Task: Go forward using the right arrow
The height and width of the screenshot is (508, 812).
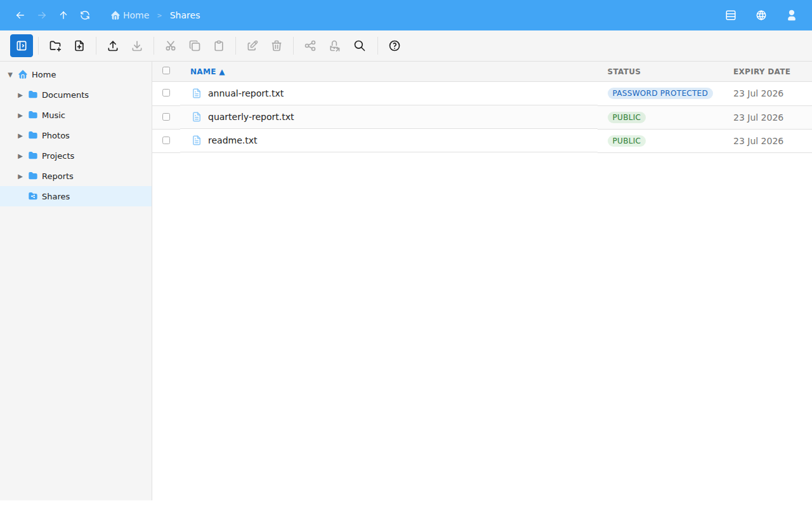Action: [42, 15]
